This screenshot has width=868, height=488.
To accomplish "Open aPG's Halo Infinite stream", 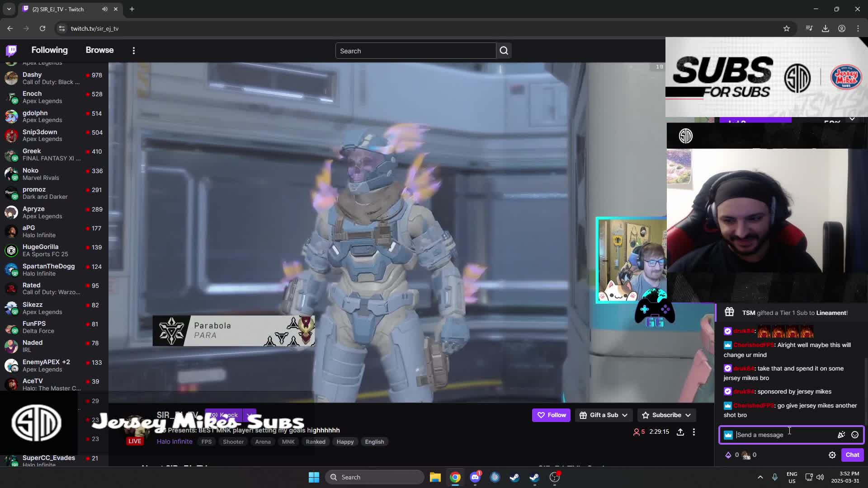I will coord(54,231).
